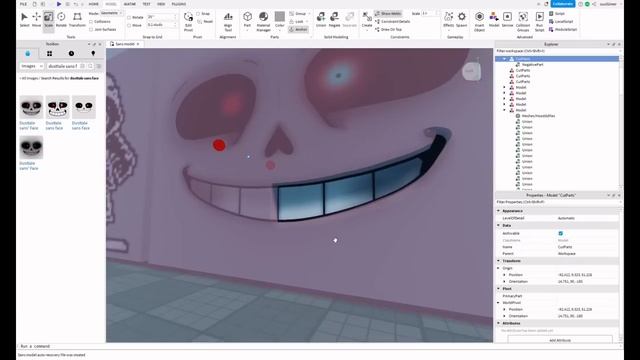The image size is (640, 360).
Task: Activate the Rotate tool
Action: click(61, 20)
